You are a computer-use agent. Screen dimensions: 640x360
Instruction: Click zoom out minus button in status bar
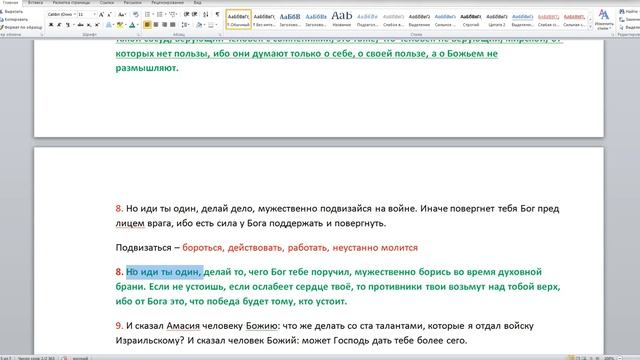tap(620, 358)
